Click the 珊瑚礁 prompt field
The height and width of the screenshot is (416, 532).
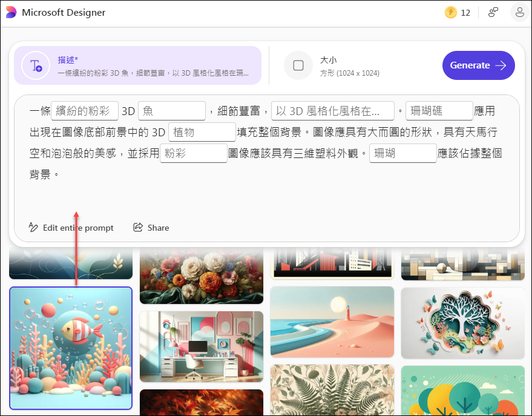(439, 111)
